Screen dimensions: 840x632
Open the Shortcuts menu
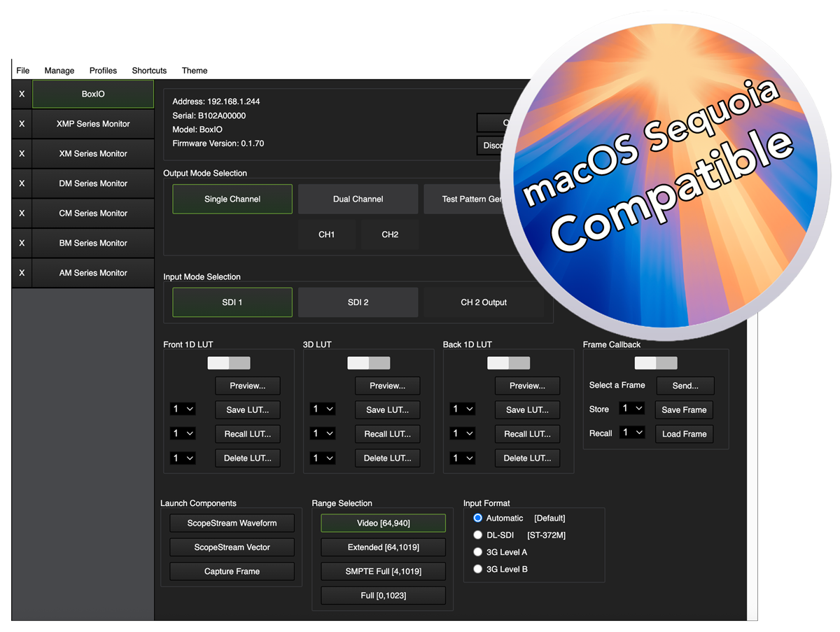(149, 71)
